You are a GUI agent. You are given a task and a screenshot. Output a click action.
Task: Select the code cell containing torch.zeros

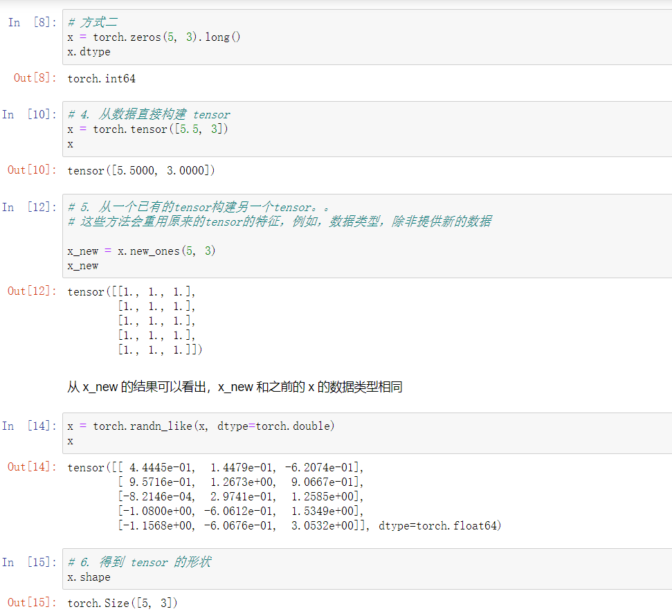156,37
